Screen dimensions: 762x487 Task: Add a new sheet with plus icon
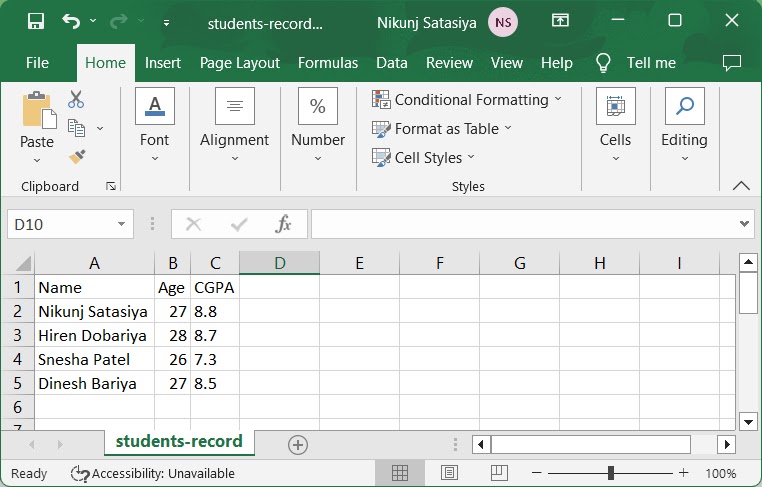[297, 444]
